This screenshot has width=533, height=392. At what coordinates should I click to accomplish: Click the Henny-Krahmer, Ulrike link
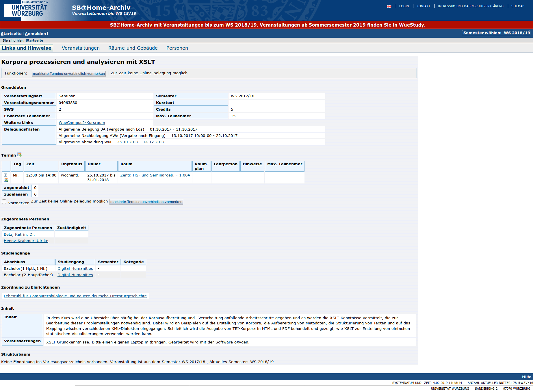pos(26,241)
